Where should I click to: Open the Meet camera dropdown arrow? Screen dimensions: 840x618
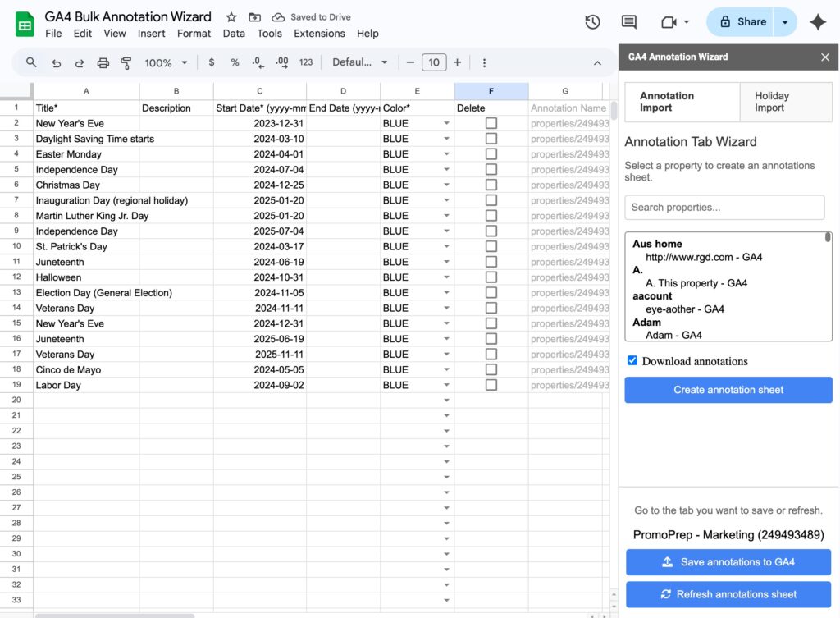coord(687,22)
